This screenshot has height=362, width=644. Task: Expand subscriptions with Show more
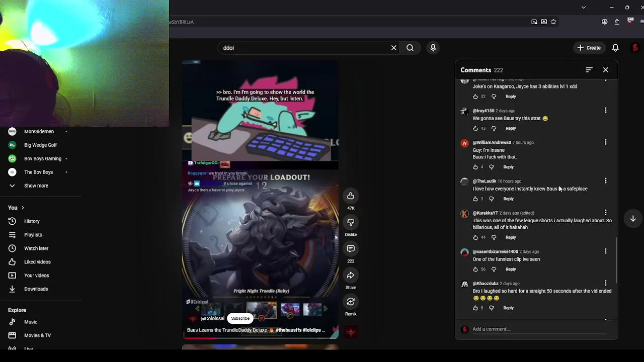tap(36, 186)
